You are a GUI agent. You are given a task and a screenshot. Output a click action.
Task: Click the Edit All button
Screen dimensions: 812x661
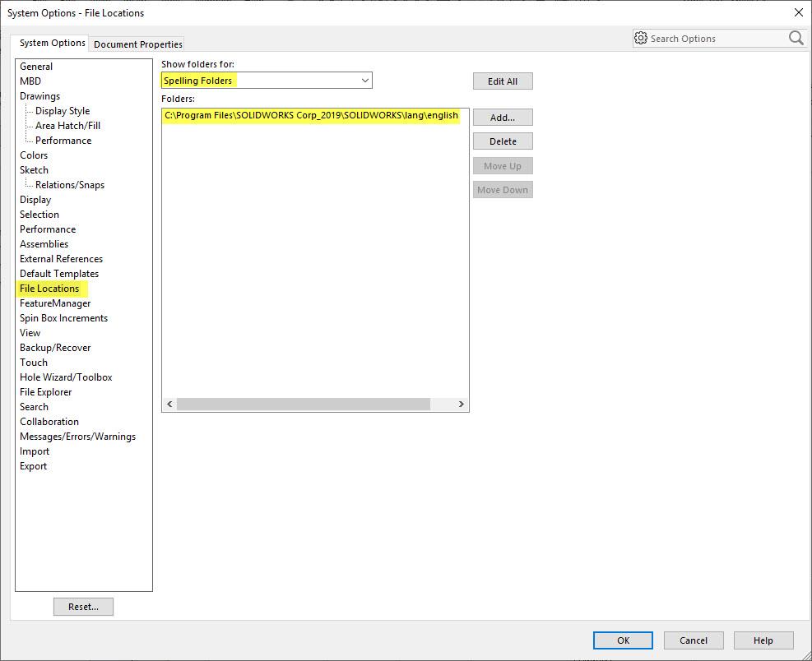(x=502, y=81)
